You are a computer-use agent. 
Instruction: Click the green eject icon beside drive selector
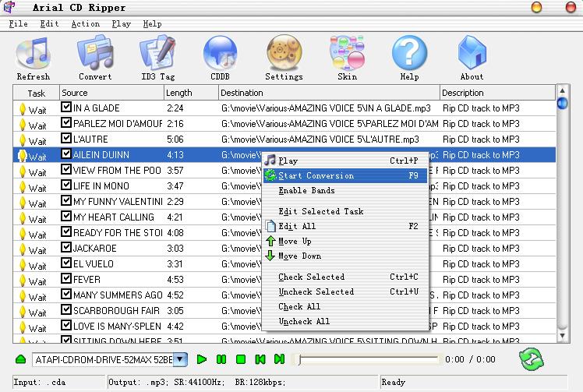pos(21,359)
